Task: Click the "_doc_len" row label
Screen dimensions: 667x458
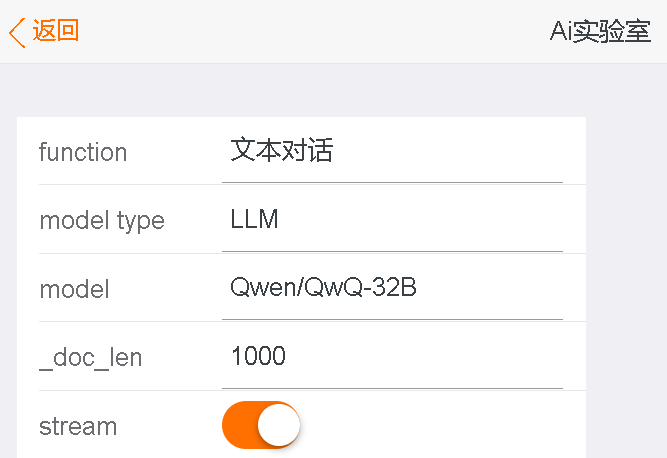Action: [x=90, y=357]
